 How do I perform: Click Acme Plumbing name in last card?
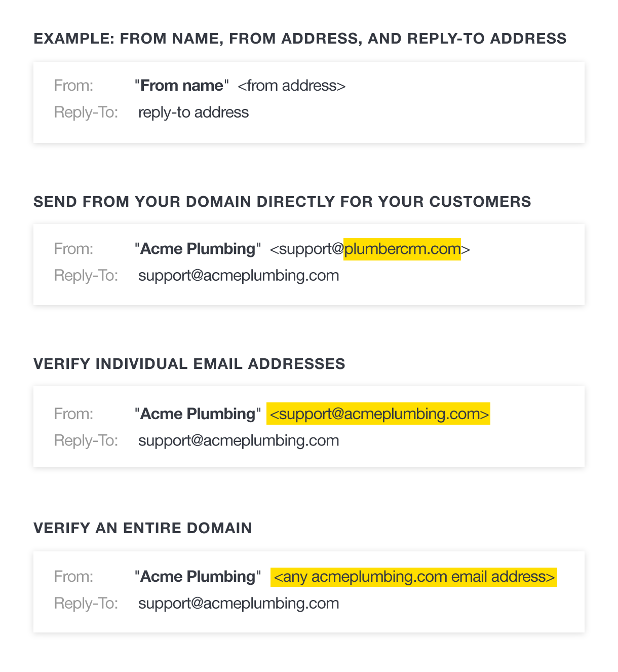[198, 577]
